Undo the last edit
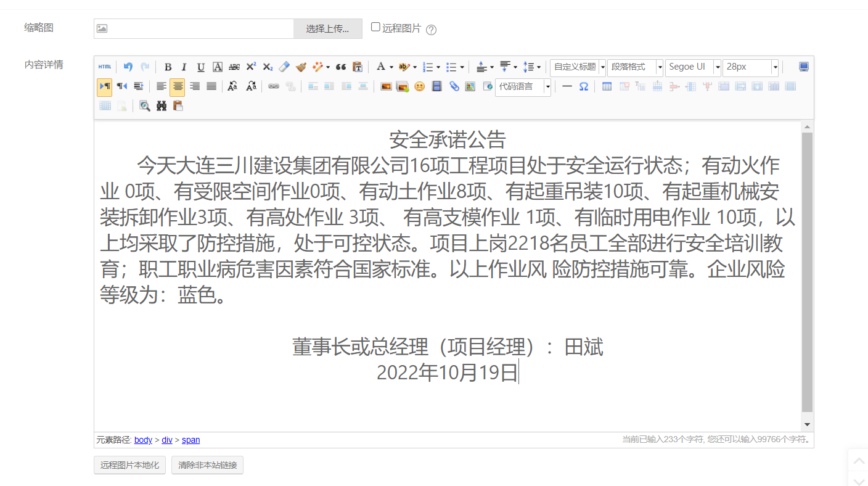Image resolution: width=868 pixels, height=486 pixels. coord(128,67)
